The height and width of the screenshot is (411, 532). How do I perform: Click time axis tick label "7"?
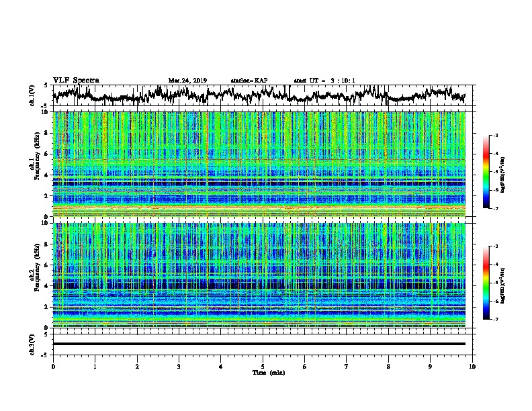coord(347,366)
